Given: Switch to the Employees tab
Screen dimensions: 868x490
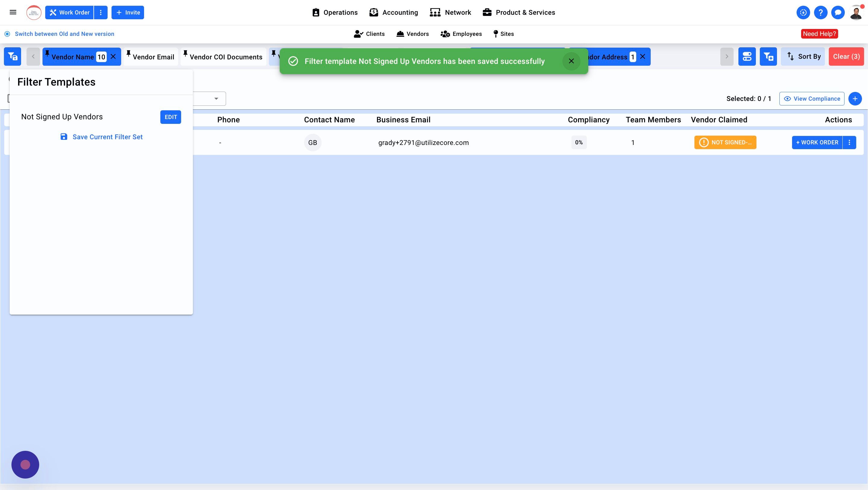Looking at the screenshot, I should 461,34.
